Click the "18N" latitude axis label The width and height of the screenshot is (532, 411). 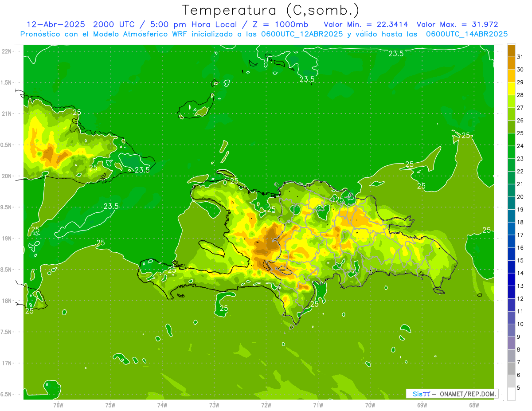click(x=7, y=301)
